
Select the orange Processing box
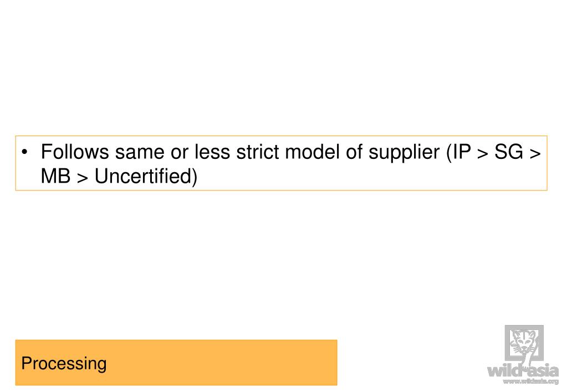click(176, 362)
